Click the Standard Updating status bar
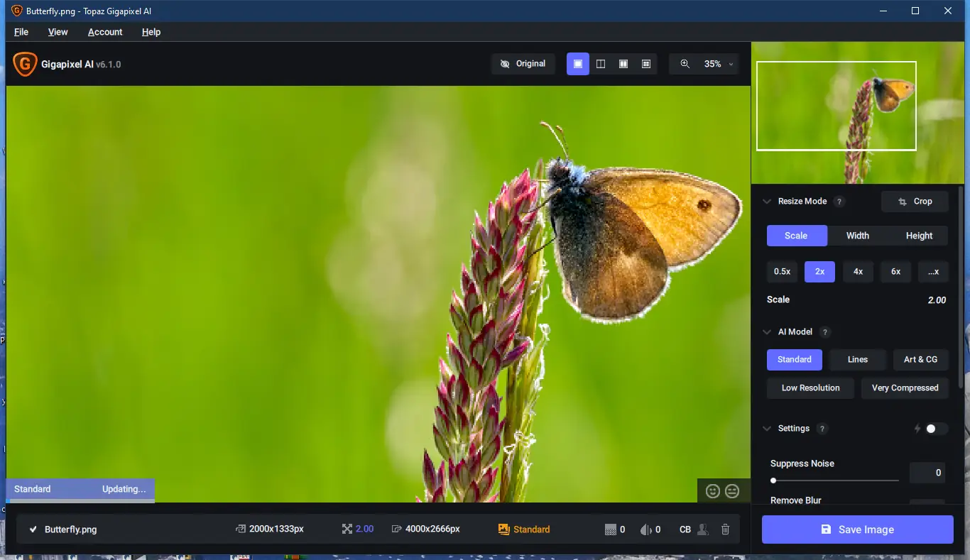Viewport: 970px width, 560px height. coord(80,489)
